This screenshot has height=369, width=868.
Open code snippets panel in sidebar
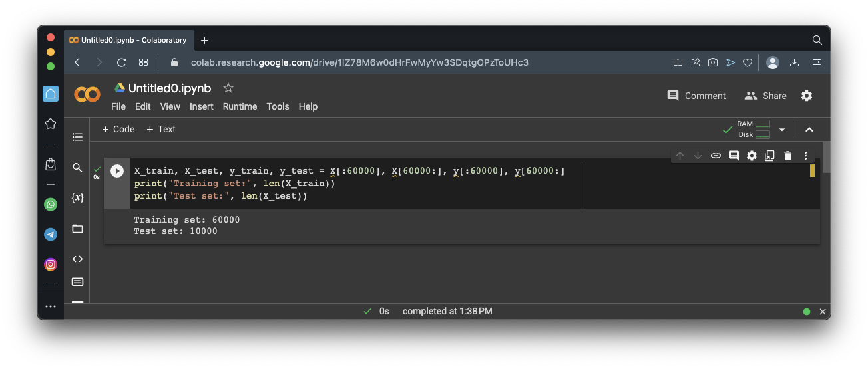click(77, 259)
